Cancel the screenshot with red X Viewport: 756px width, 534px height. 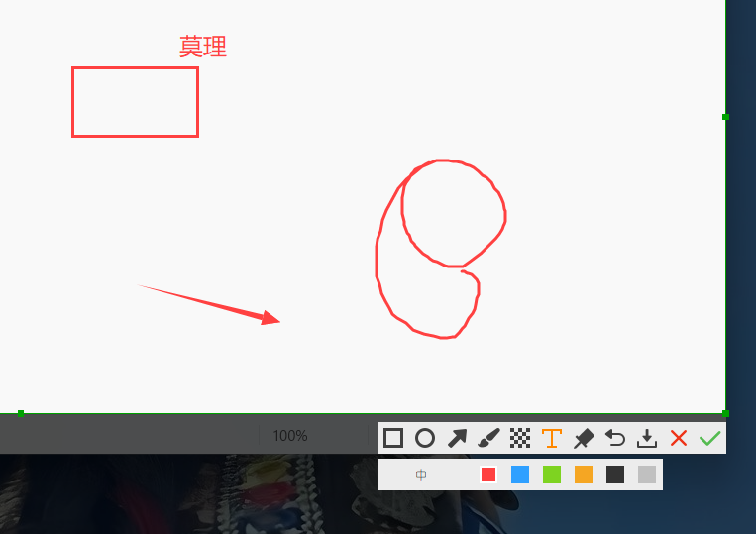[679, 438]
